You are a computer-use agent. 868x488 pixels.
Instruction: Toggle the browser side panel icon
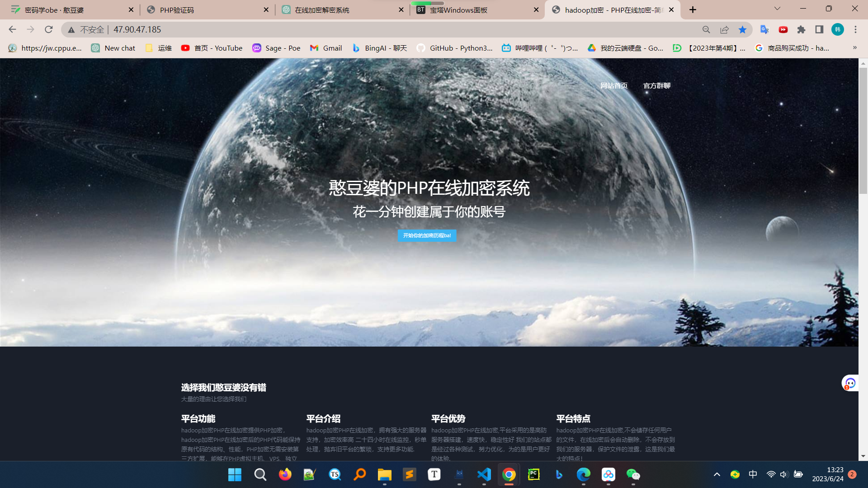(819, 29)
